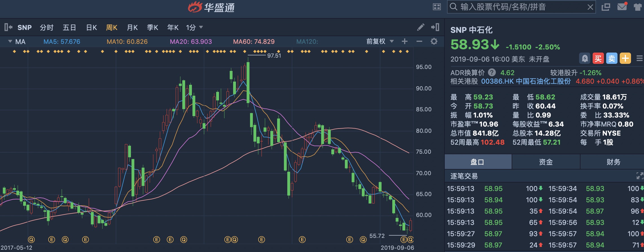
Task: Click the pencil drawing tool icon
Action: click(x=420, y=27)
